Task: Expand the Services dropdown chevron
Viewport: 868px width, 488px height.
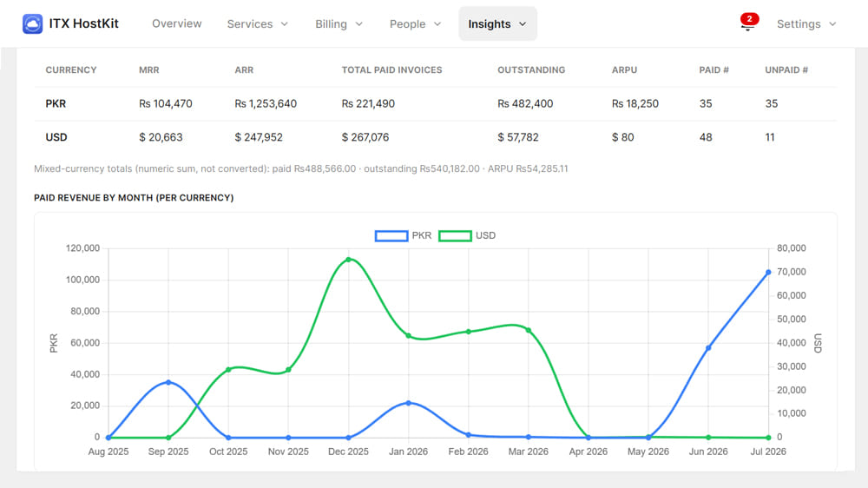Action: [x=285, y=24]
